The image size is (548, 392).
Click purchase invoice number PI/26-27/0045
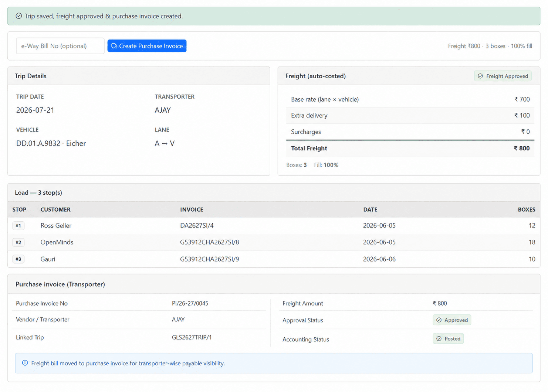(x=190, y=303)
